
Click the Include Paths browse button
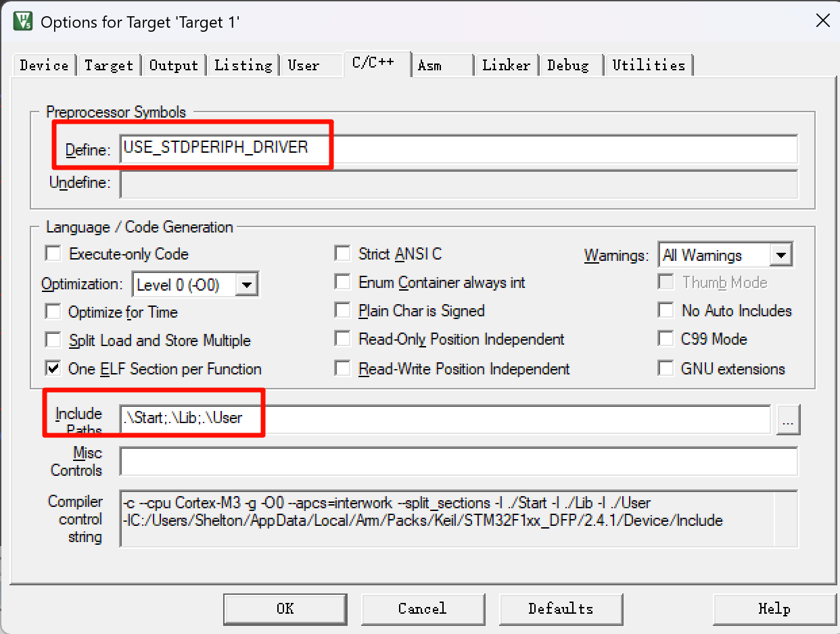click(x=789, y=420)
